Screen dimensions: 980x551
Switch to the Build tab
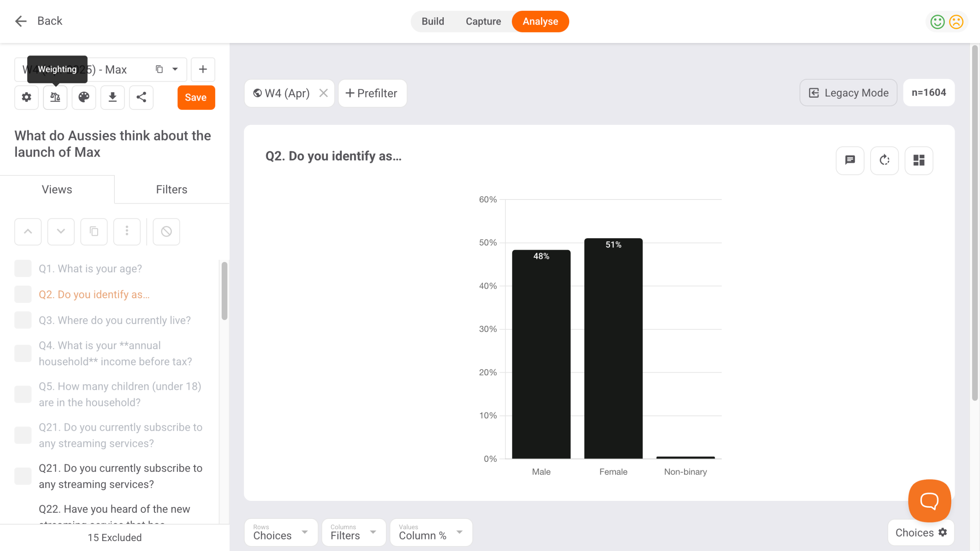433,21
